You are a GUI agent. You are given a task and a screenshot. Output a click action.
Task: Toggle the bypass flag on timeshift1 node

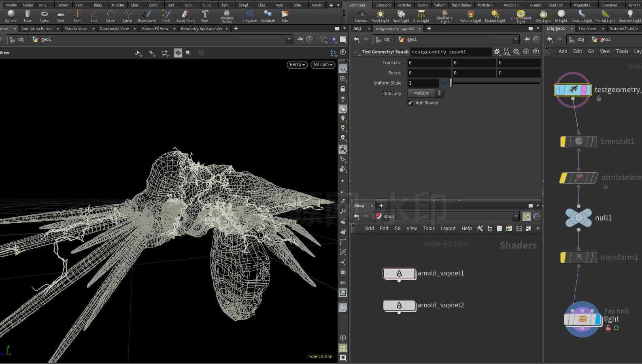(x=563, y=142)
